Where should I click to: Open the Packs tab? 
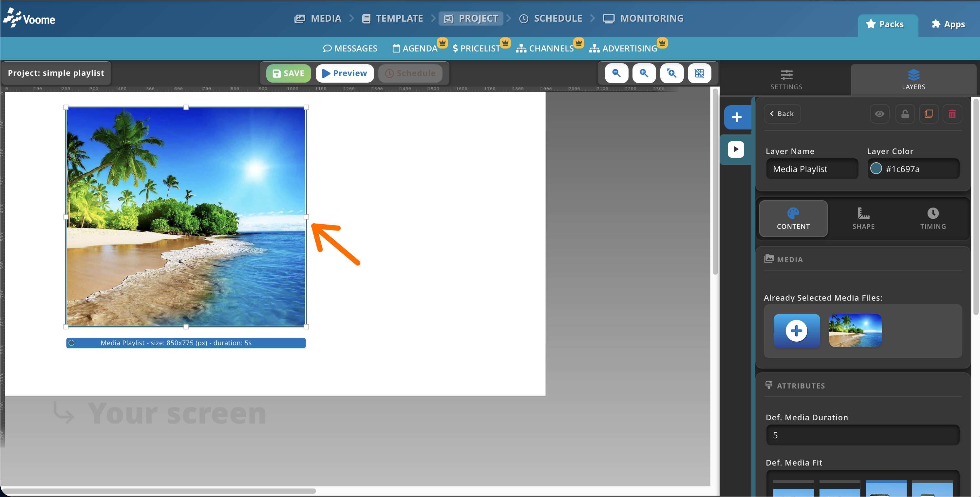[888, 25]
